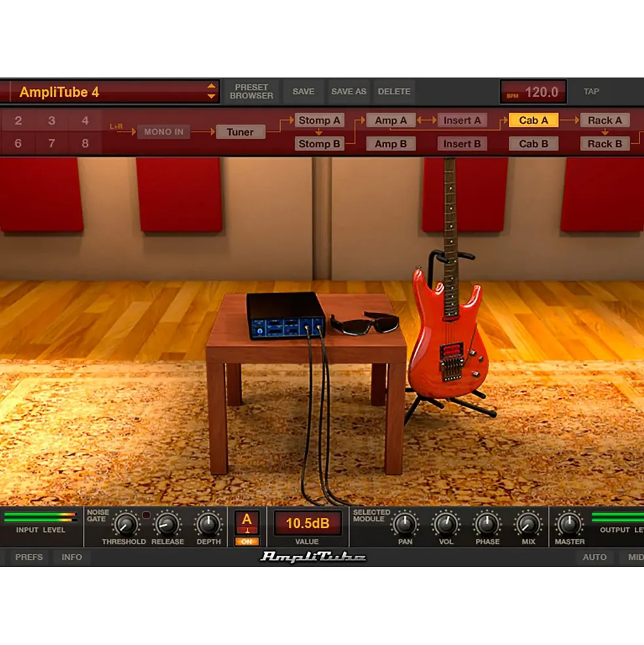The width and height of the screenshot is (644, 645).
Task: Open Prefs settings
Action: coord(29,557)
